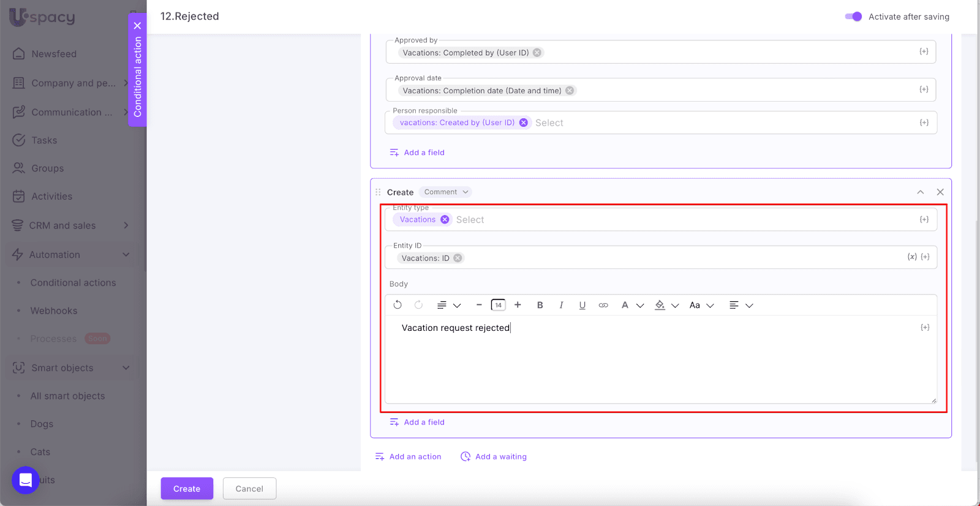
Task: Click the Create button
Action: click(x=187, y=489)
